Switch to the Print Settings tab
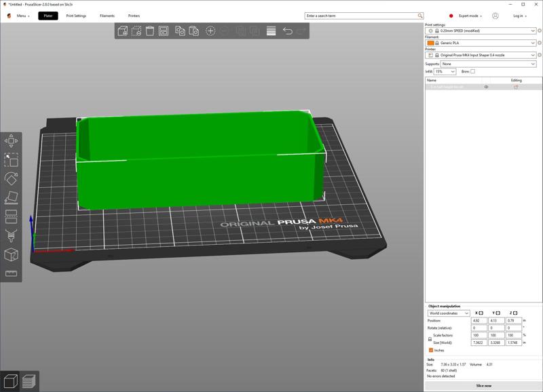This screenshot has height=392, width=543. (x=76, y=16)
